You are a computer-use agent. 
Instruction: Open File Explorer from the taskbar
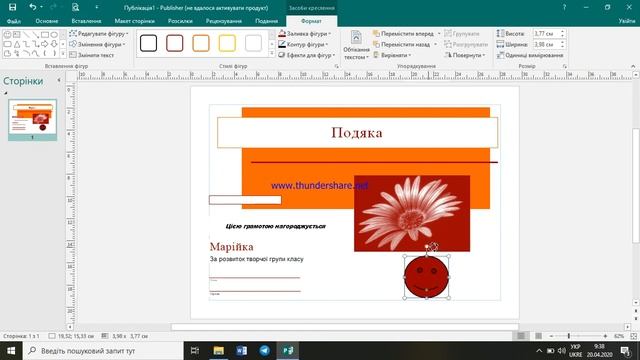click(218, 351)
